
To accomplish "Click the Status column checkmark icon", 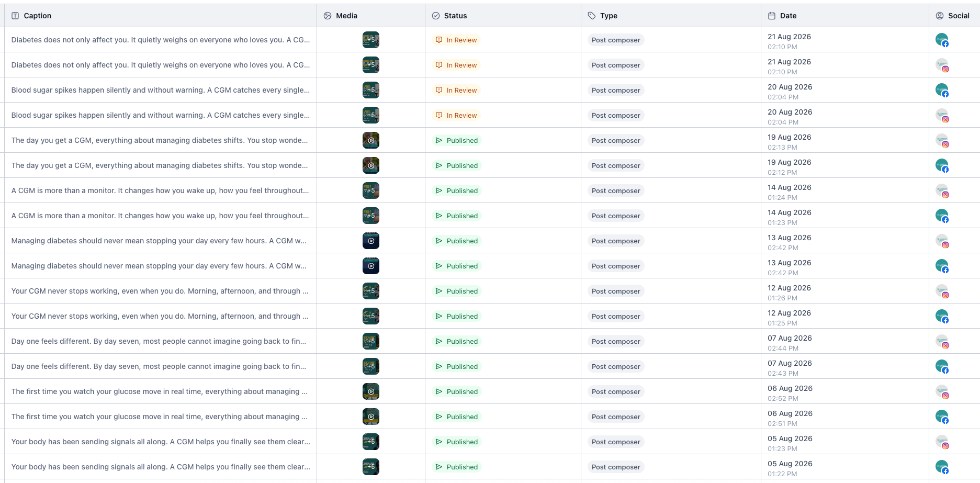I will [x=436, y=16].
